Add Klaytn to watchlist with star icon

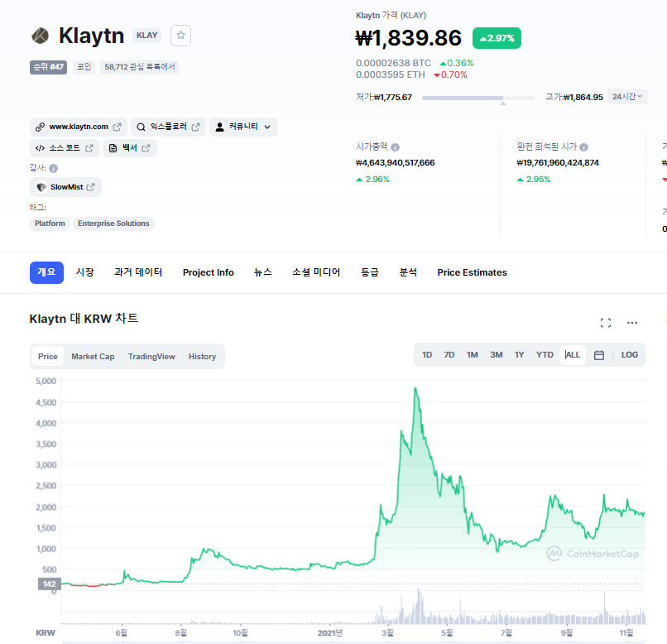click(x=180, y=36)
